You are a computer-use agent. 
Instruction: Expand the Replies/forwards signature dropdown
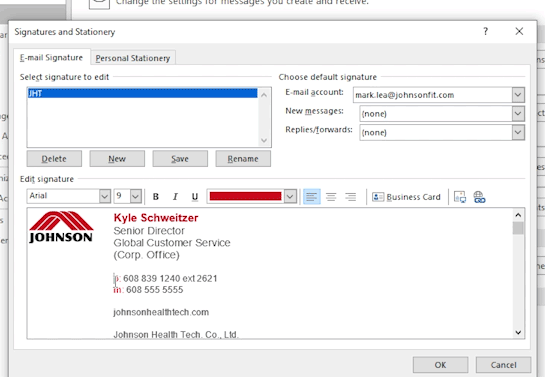518,132
